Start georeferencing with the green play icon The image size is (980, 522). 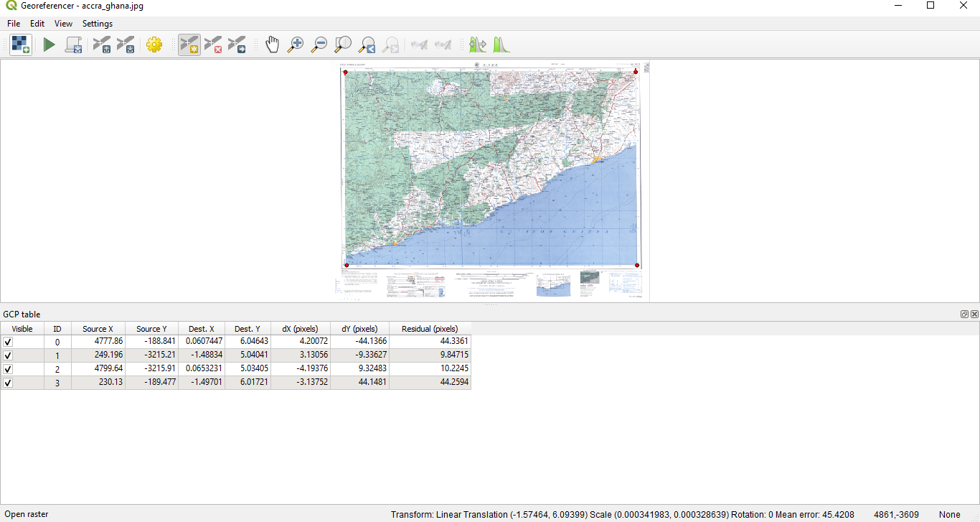49,45
